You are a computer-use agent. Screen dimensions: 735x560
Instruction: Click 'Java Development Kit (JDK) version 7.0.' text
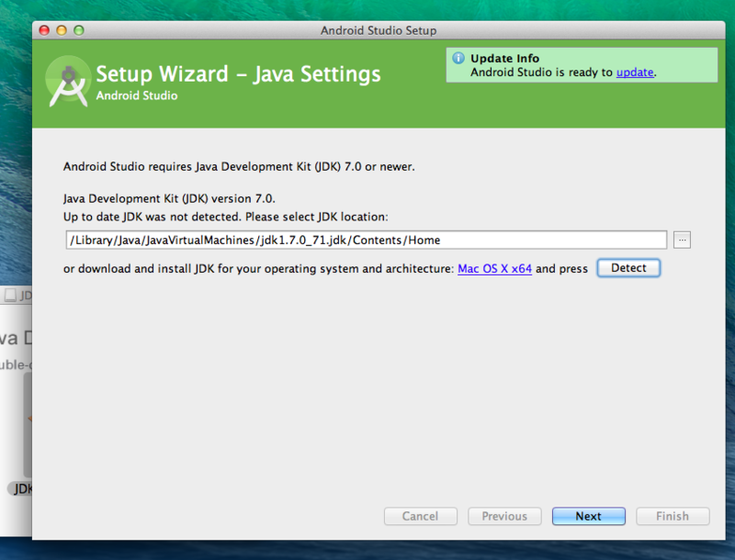coord(169,198)
